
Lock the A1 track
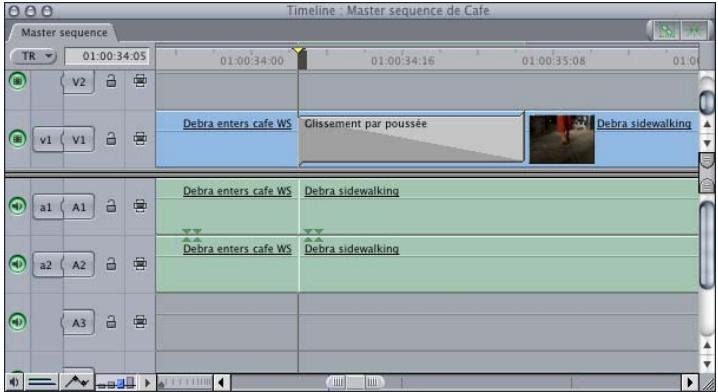pos(111,206)
